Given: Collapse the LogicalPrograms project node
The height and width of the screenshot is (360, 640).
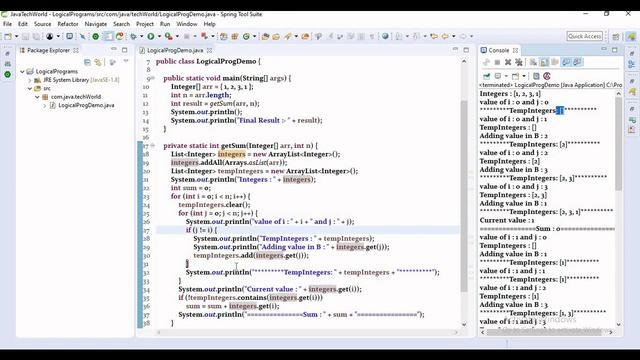Looking at the screenshot, I should click(x=22, y=71).
